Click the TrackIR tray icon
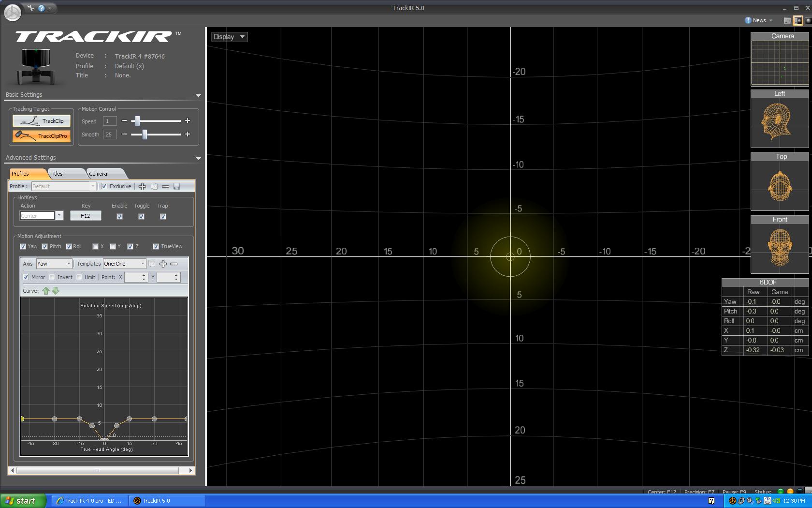 click(x=733, y=501)
